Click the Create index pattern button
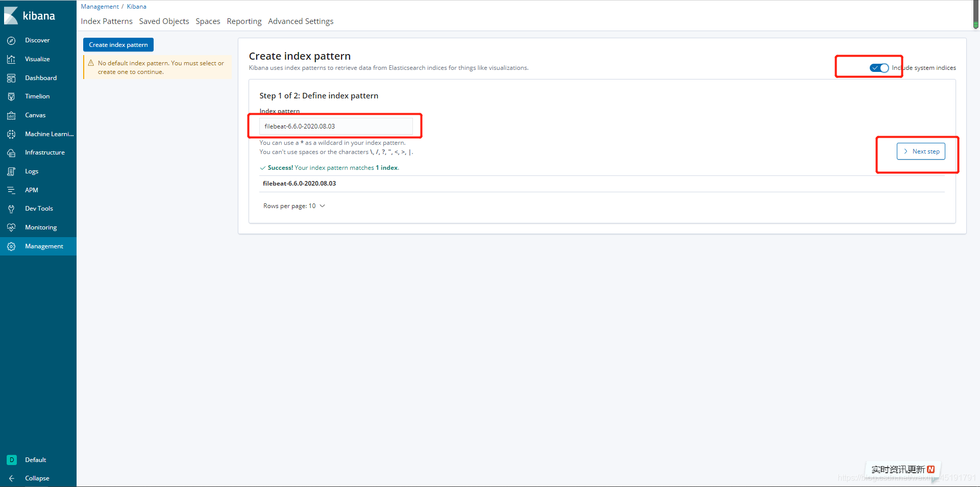This screenshot has width=980, height=487. point(118,45)
